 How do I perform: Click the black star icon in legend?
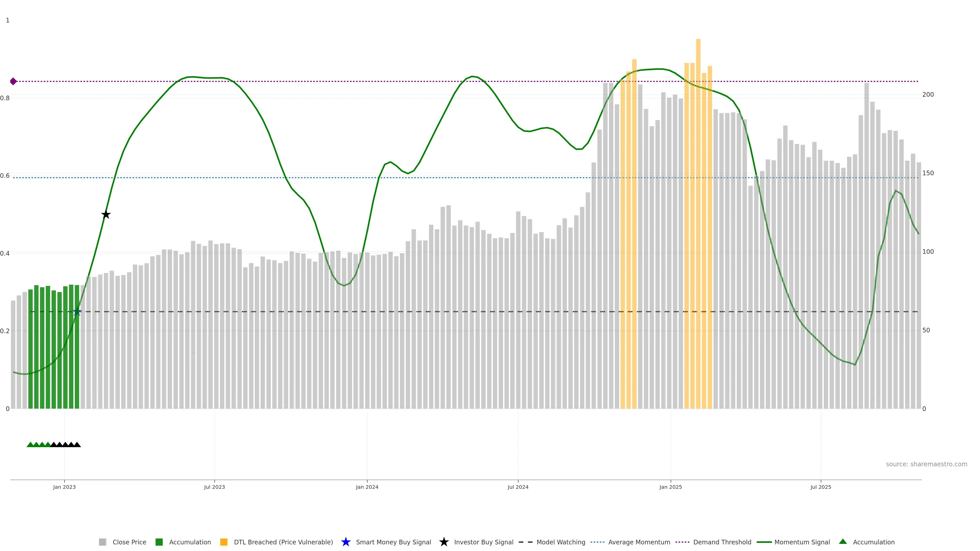point(444,542)
